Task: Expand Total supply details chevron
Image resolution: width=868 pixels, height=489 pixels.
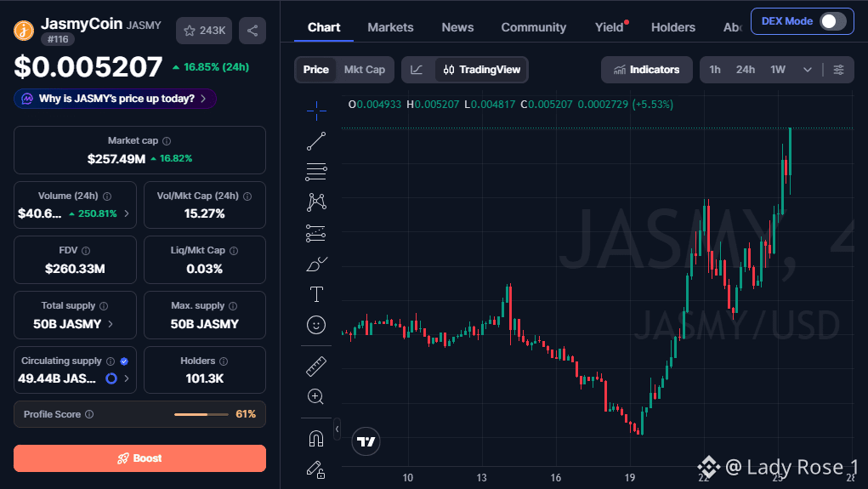Action: [111, 324]
